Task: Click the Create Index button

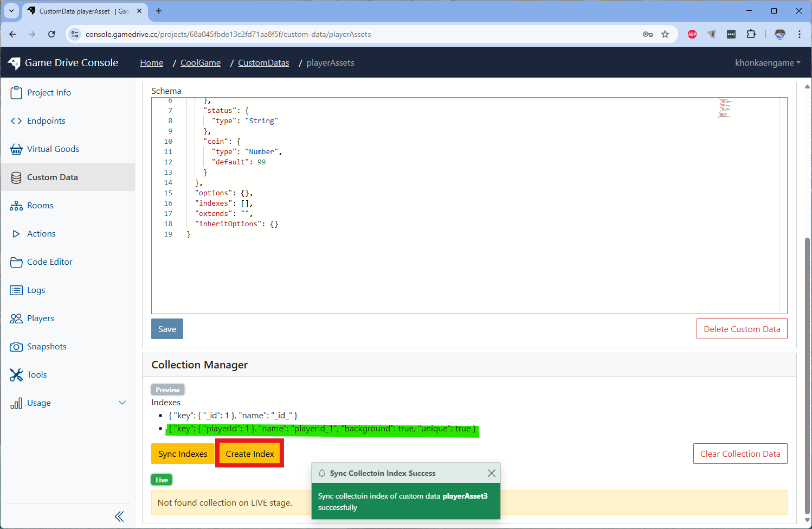Action: coord(249,454)
